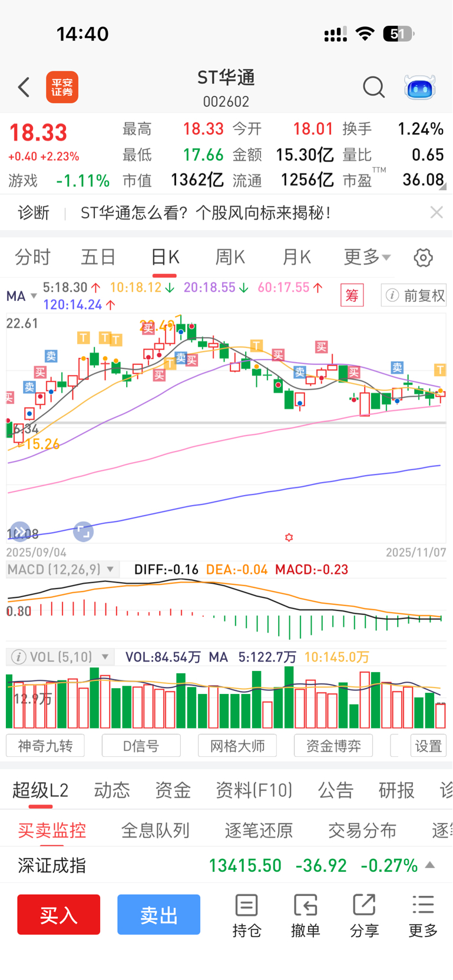Open the MA indicator dropdown arrow
Viewport: 453px width, 980px height.
coord(34,296)
